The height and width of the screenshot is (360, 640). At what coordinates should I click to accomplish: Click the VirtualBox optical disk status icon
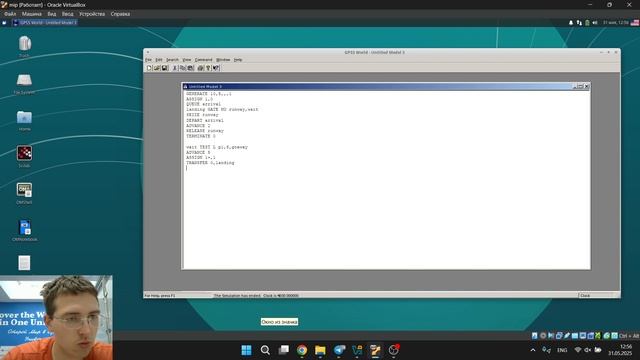pyautogui.click(x=543, y=336)
